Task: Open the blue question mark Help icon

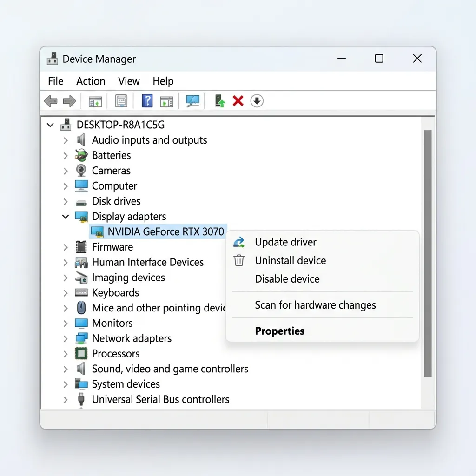Action: pos(147,101)
